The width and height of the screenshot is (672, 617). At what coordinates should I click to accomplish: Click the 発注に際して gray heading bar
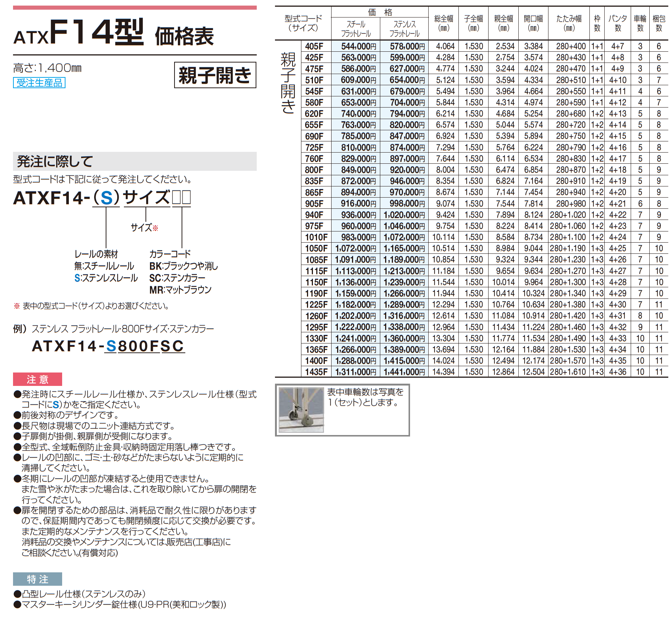click(x=135, y=162)
